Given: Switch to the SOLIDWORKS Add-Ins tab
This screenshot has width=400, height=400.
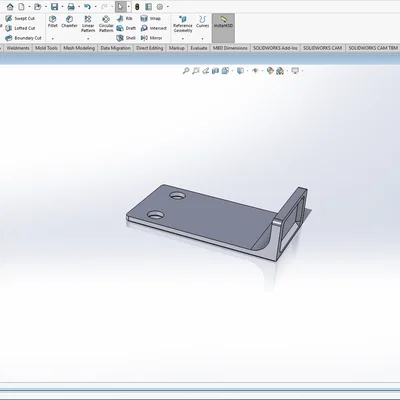Looking at the screenshot, I should point(275,48).
